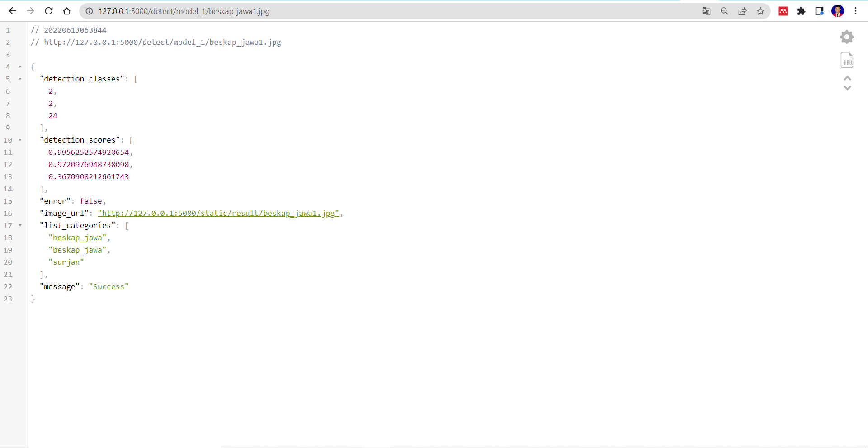Screen dimensions: 868x448
Task: Open the browser profile avatar menu
Action: tap(838, 11)
